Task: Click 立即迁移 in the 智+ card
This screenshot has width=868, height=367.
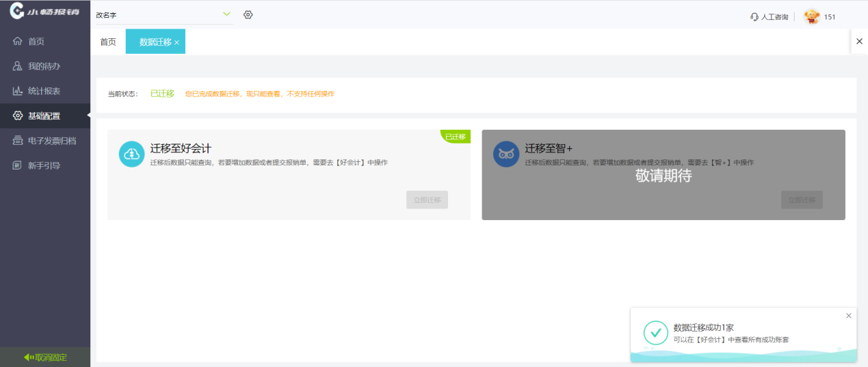Action: point(802,200)
